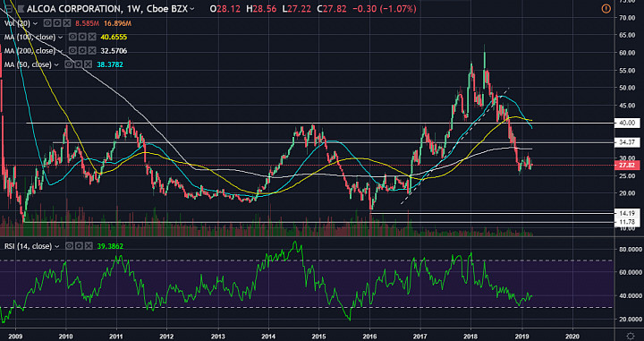644x341 pixels.
Task: Click the orange alert warning icon at top right
Action: coord(606,8)
